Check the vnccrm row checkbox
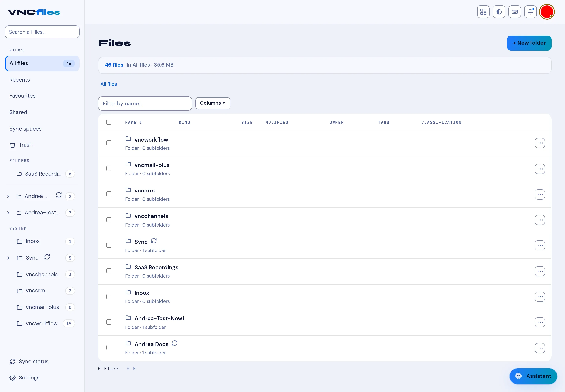565x392 pixels. tap(109, 194)
